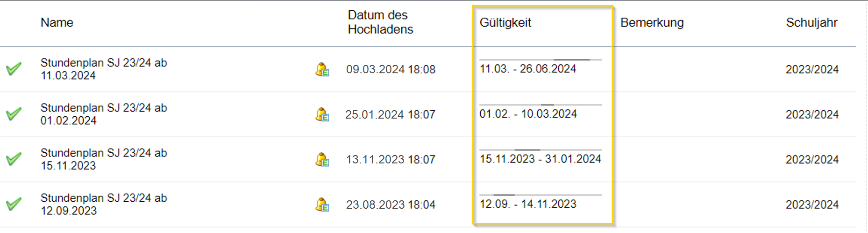Viewport: 868px width, 233px height.
Task: Click green checkmark for Stundenplan ab 11.03.2024
Action: coord(14,69)
